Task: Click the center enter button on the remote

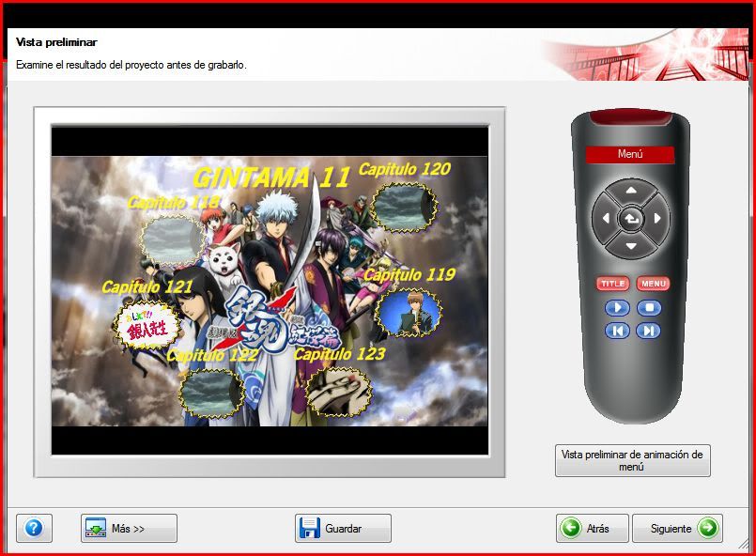Action: (x=631, y=219)
